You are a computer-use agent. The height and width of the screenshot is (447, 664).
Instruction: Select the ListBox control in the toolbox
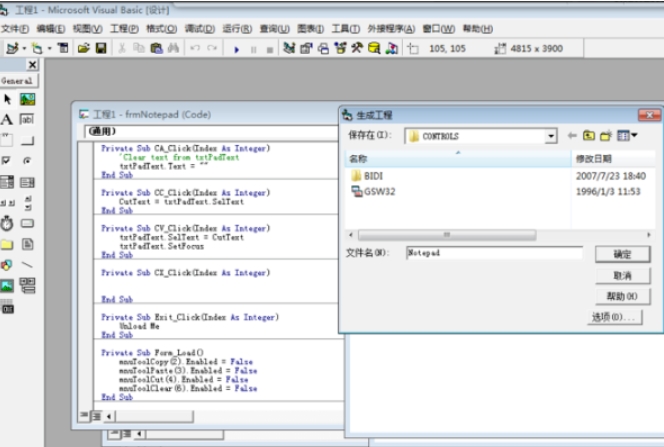[27, 182]
